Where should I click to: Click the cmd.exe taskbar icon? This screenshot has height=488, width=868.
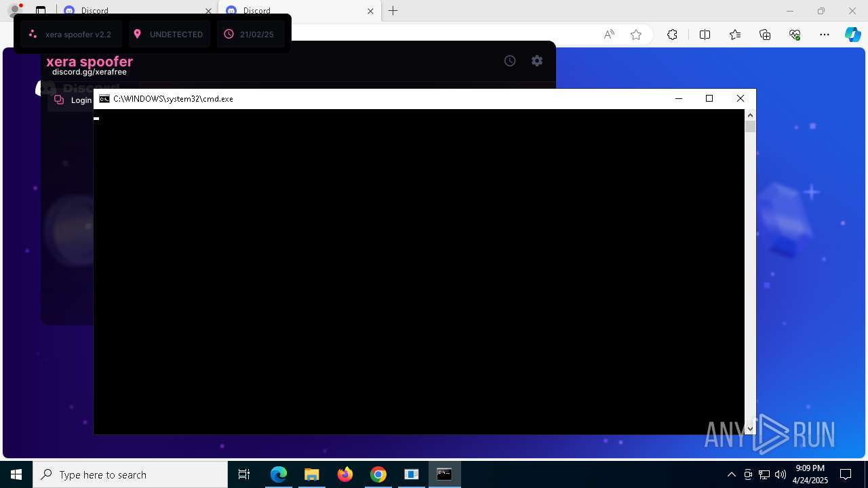[445, 474]
